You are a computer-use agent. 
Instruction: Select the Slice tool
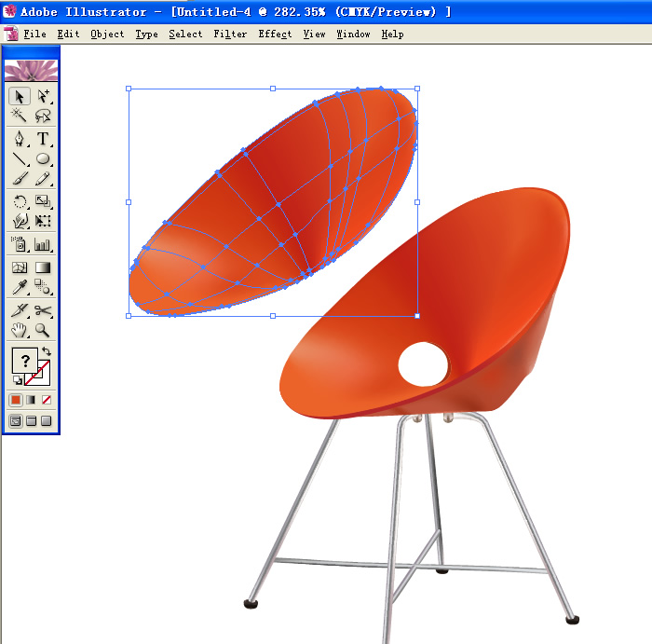coord(20,310)
